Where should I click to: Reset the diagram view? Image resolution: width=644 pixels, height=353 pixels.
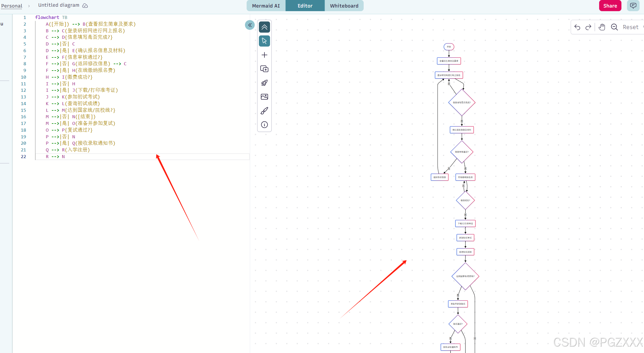coord(630,27)
